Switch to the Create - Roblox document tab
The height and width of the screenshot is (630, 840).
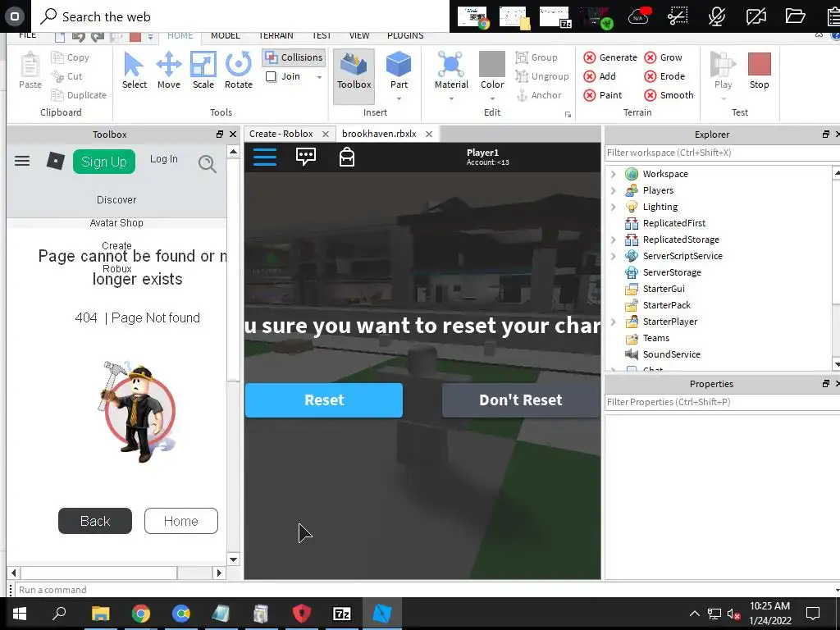pyautogui.click(x=281, y=134)
